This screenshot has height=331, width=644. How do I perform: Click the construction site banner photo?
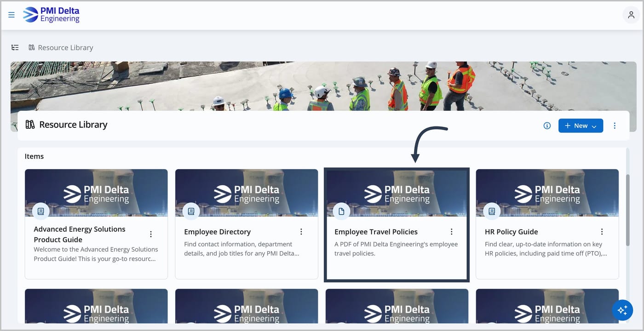pyautogui.click(x=323, y=86)
